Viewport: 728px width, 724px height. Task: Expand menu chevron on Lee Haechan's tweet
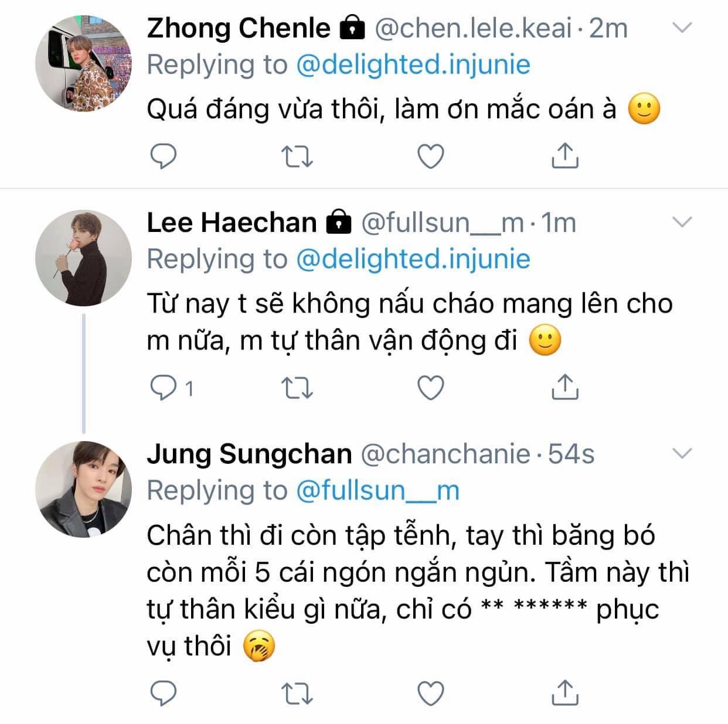tap(682, 222)
